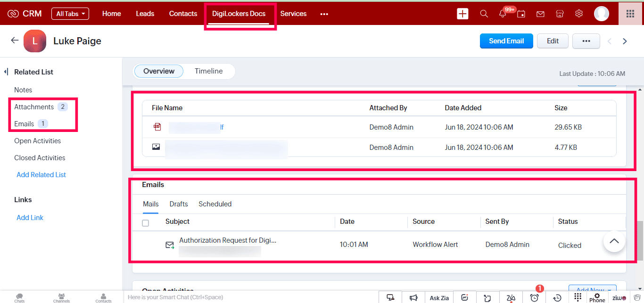Open the calendar icon in header

[x=521, y=14]
